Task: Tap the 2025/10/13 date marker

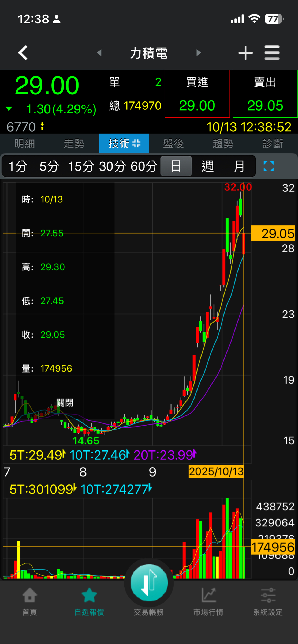Action: pos(216,472)
